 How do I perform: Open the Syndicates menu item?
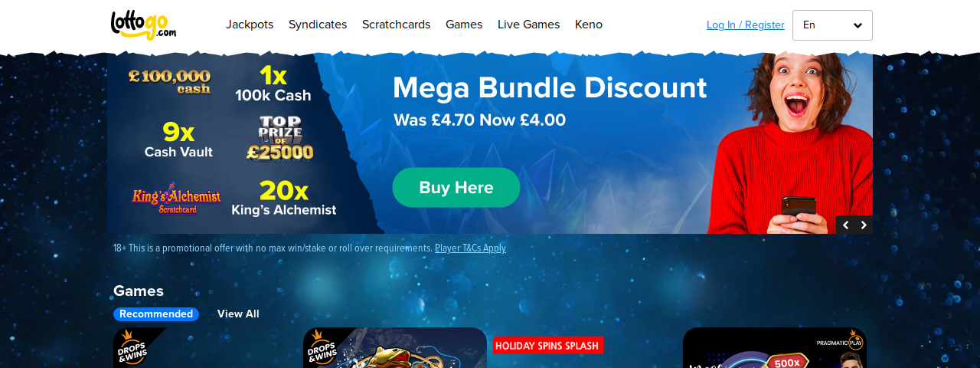click(x=318, y=25)
